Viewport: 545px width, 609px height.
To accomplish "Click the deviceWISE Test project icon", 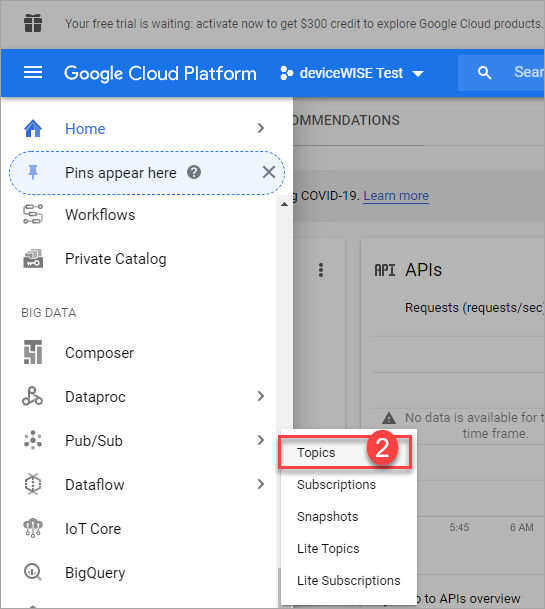I will (286, 73).
